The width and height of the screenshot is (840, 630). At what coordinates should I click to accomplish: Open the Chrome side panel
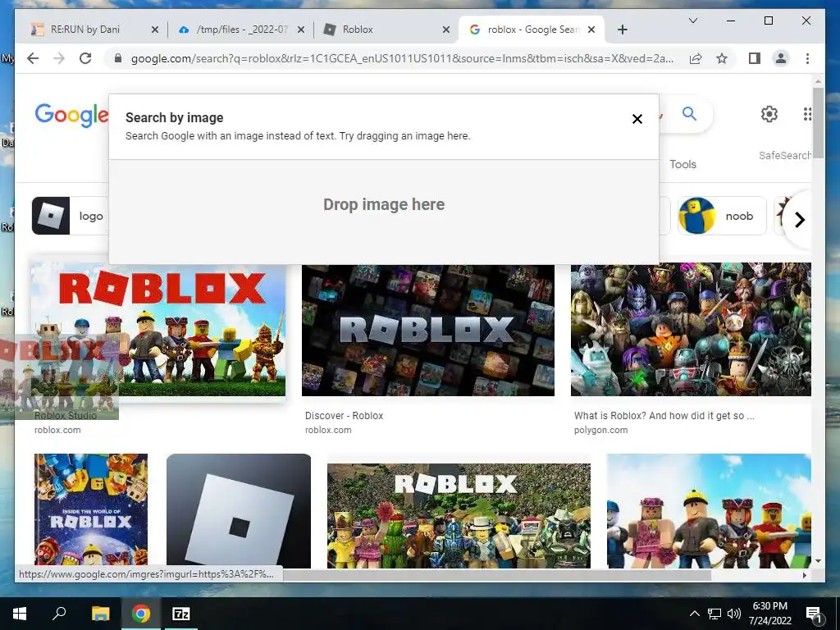(x=755, y=58)
